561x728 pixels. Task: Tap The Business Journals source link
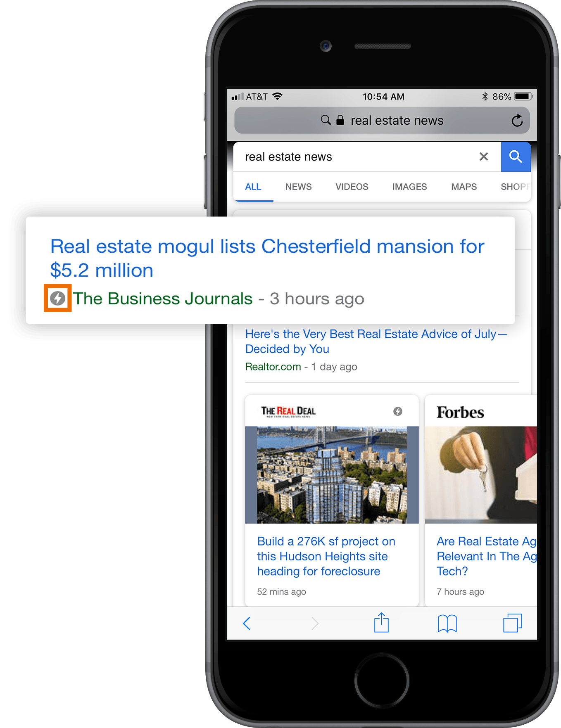(x=163, y=299)
